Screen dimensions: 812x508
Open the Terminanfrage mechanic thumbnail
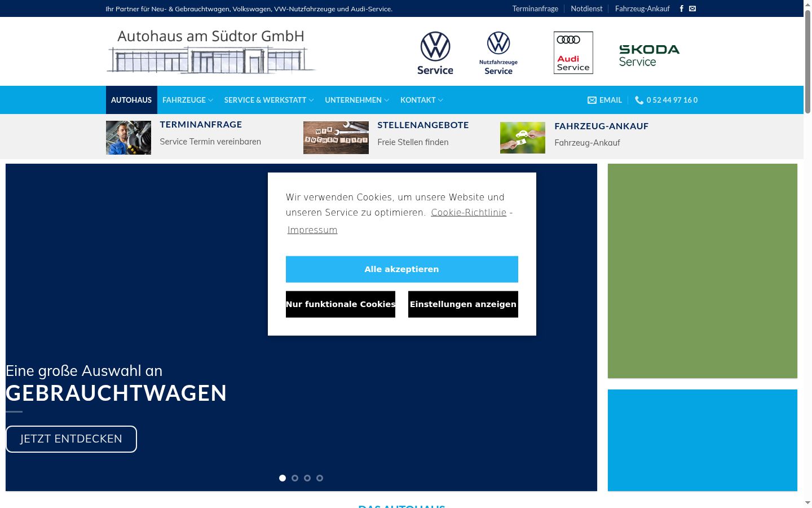coord(129,137)
